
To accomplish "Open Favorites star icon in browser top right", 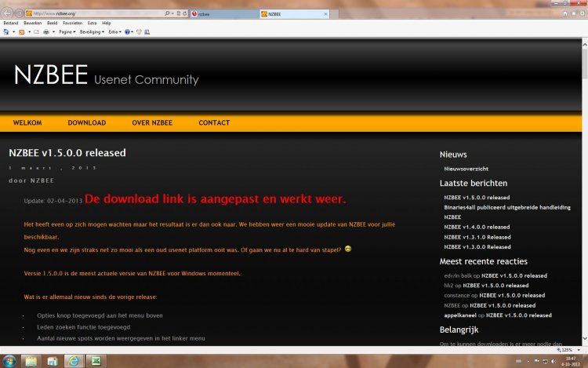I will coord(574,13).
